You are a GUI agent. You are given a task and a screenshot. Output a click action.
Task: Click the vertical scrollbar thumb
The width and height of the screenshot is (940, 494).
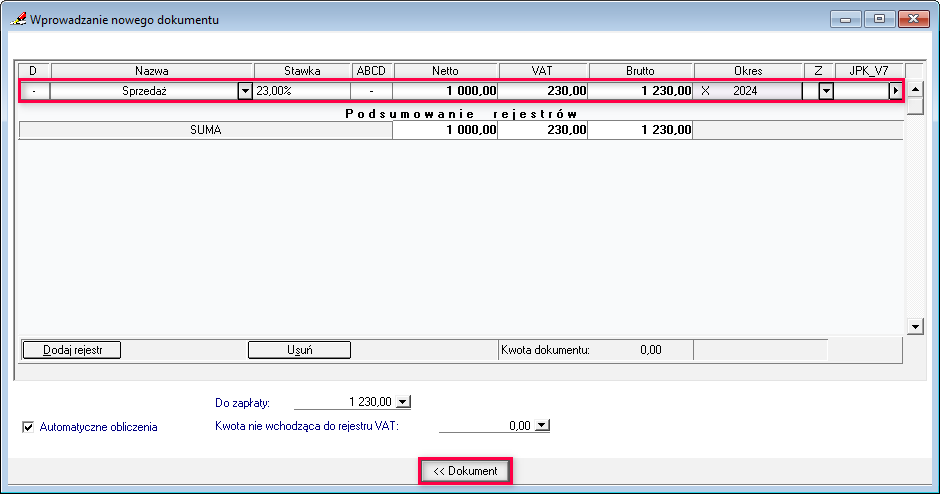[x=915, y=106]
